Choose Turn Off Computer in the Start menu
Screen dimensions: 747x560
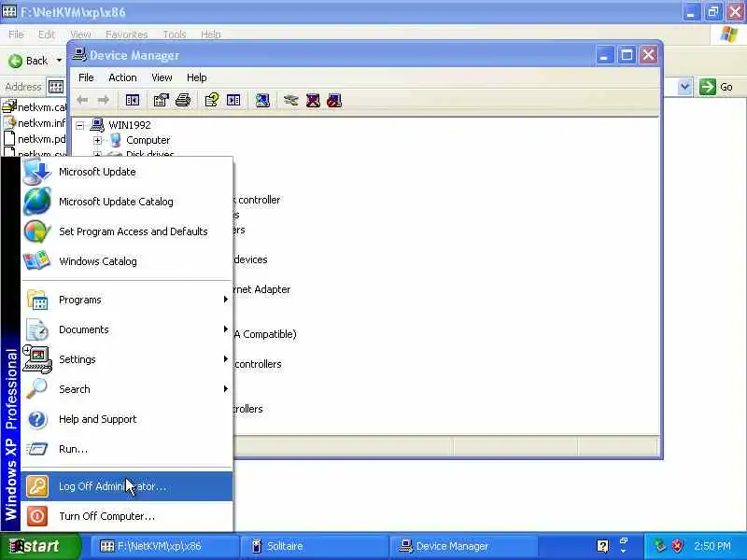pyautogui.click(x=127, y=516)
